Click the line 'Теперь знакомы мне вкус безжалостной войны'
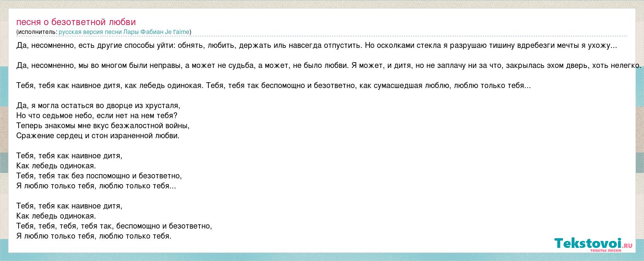This screenshot has width=644, height=261. pos(103,126)
